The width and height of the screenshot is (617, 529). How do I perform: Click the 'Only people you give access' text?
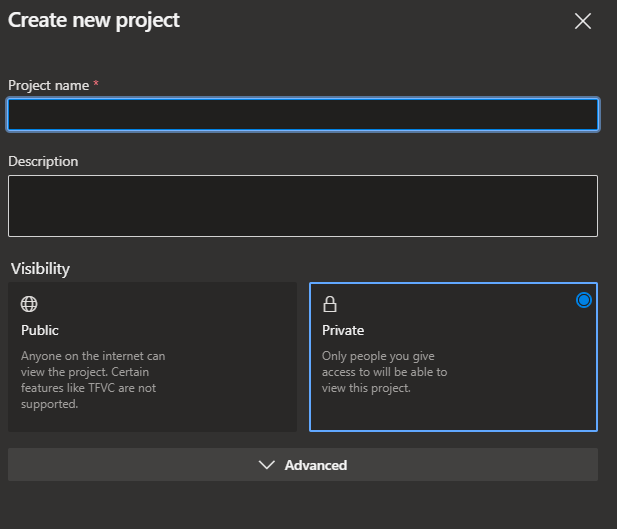point(384,372)
